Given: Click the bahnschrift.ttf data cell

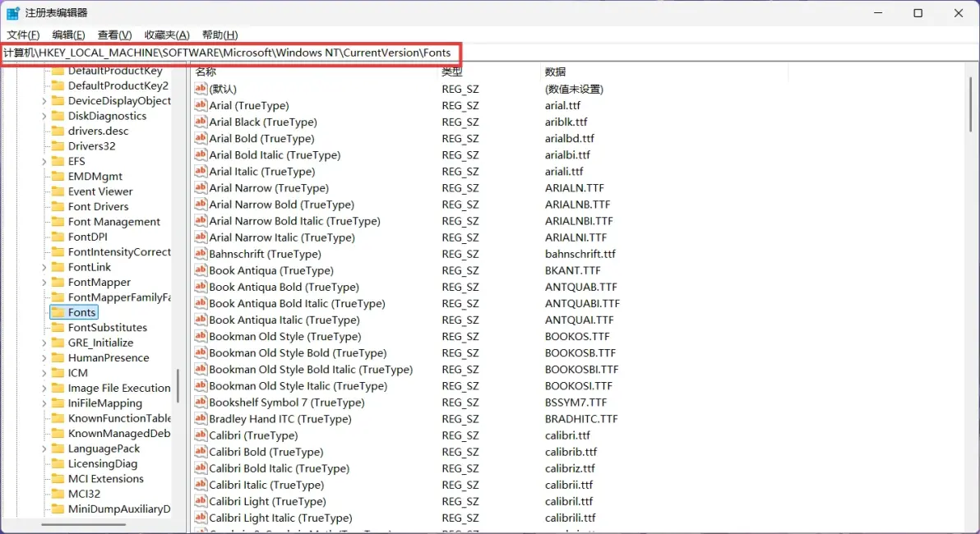Looking at the screenshot, I should (580, 254).
